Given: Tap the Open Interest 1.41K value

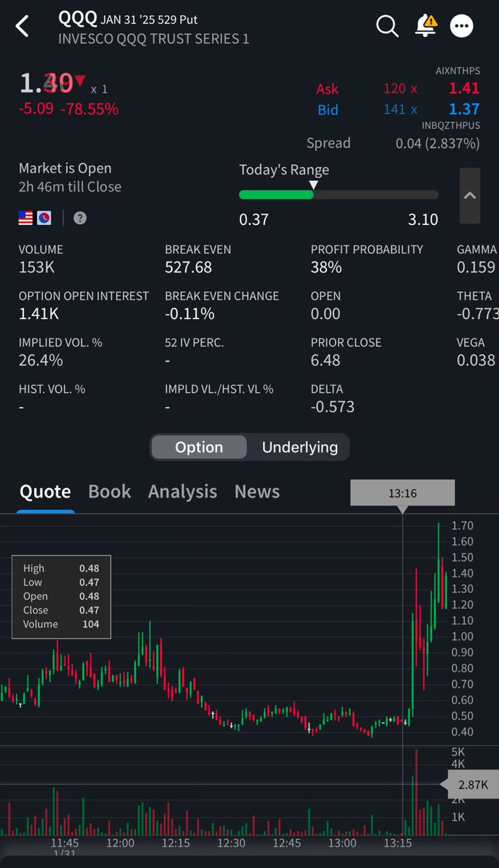Looking at the screenshot, I should tap(40, 313).
